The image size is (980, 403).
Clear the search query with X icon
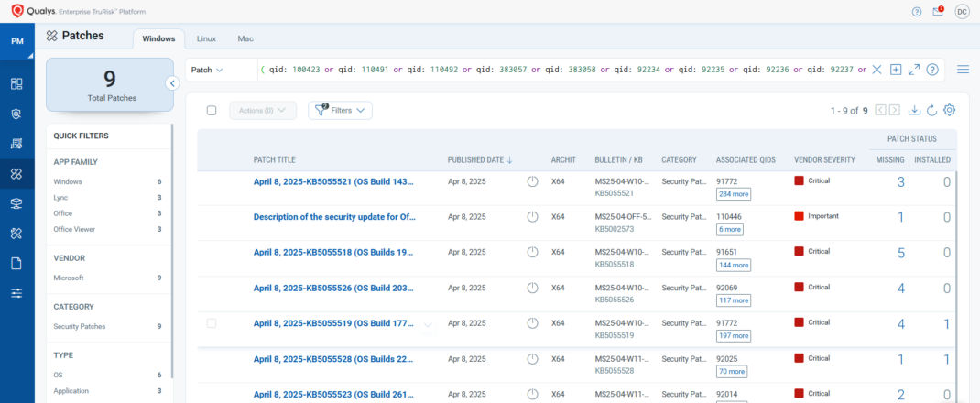(x=877, y=70)
